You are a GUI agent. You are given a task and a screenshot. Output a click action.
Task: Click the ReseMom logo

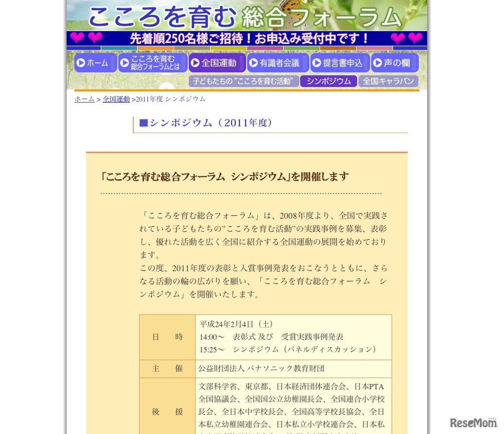pyautogui.click(x=473, y=423)
